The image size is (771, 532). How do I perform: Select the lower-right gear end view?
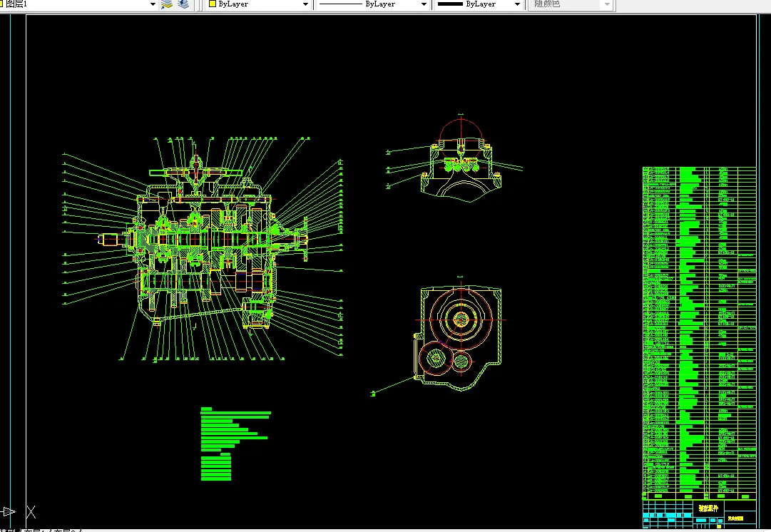pyautogui.click(x=460, y=334)
